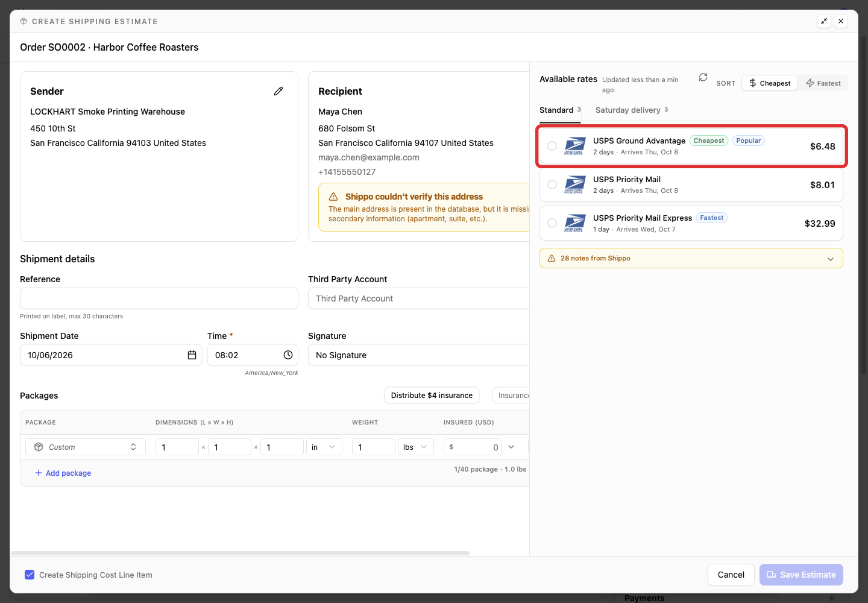Image resolution: width=868 pixels, height=603 pixels.
Task: Click the Cheapest badge on Ground Advantage
Action: click(x=709, y=140)
